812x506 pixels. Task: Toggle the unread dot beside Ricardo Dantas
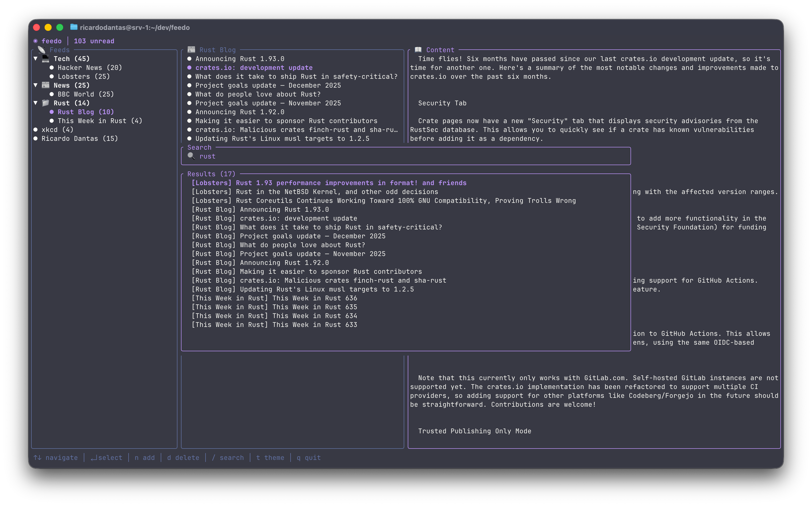(36, 138)
